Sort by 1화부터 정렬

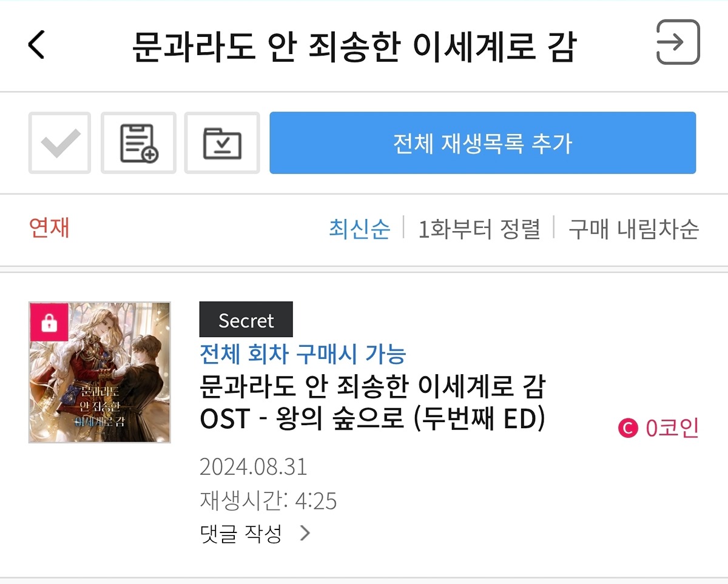click(479, 229)
